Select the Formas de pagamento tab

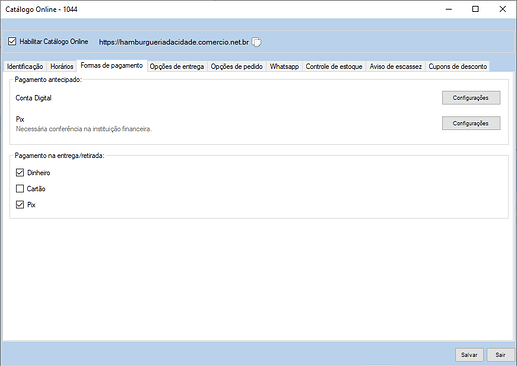(x=112, y=65)
